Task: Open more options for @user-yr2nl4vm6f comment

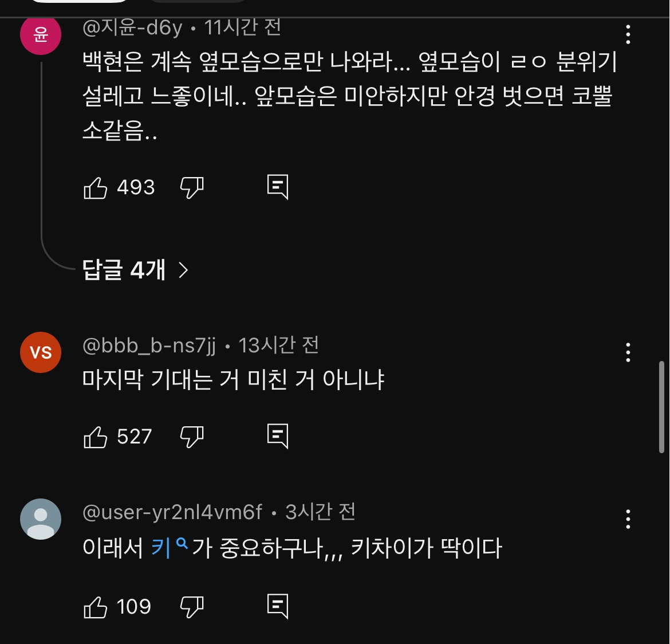Action: 628,519
